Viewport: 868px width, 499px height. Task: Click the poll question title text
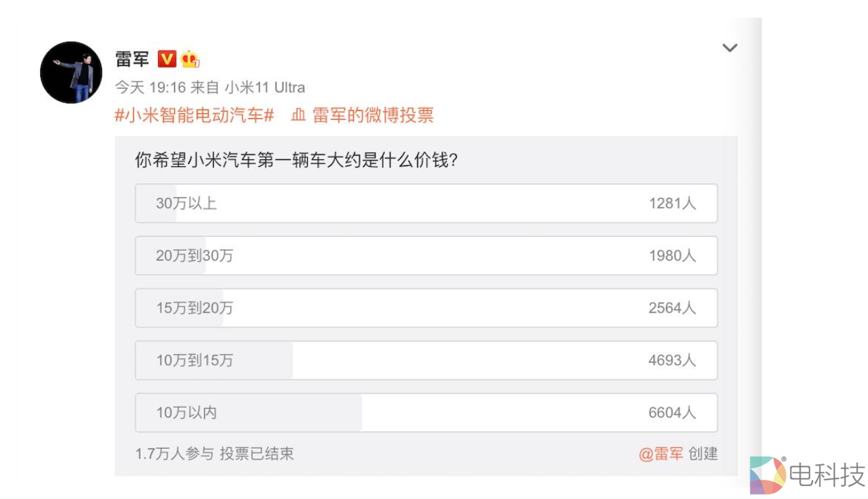pyautogui.click(x=295, y=161)
